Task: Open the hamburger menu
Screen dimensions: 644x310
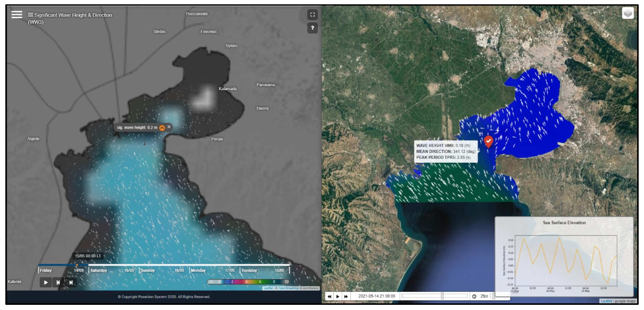Action: coord(17,14)
